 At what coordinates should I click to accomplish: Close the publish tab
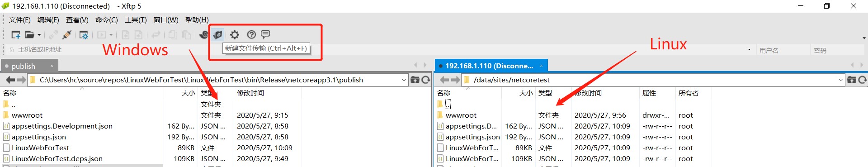[x=52, y=66]
